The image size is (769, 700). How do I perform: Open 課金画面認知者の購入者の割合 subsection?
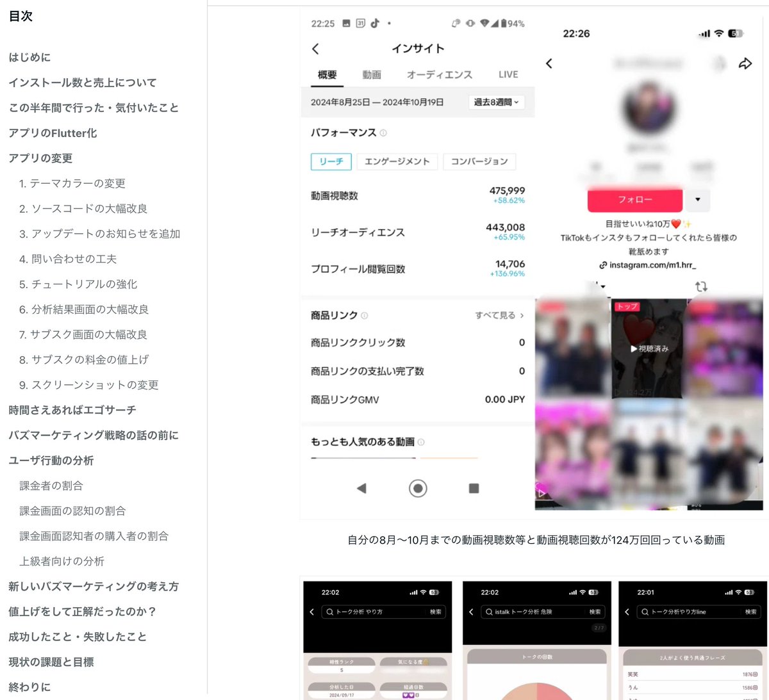(x=94, y=536)
